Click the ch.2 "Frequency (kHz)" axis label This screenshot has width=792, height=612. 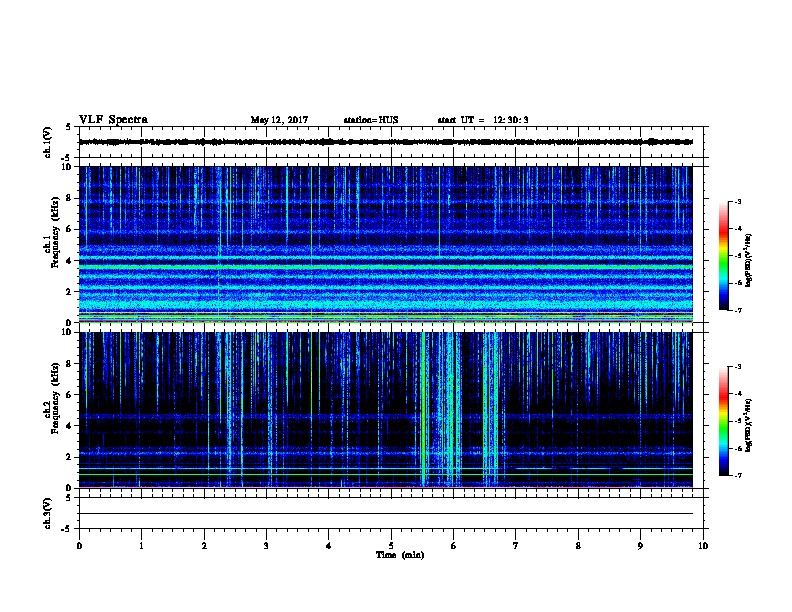[56, 398]
